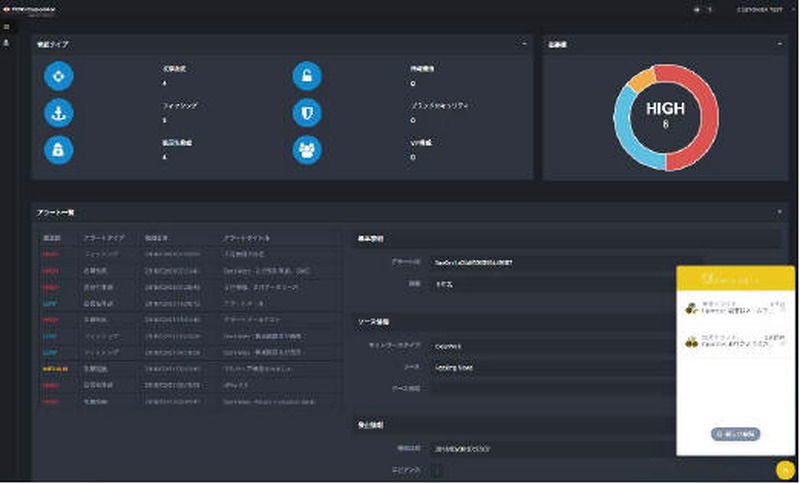800x484 pixels.
Task: Collapse the alert list panel
Action: [779, 212]
